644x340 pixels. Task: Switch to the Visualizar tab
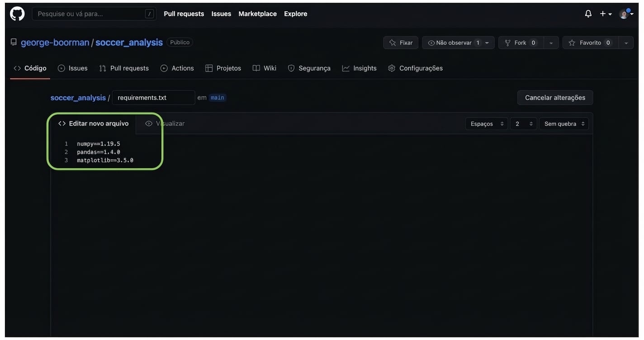point(164,123)
